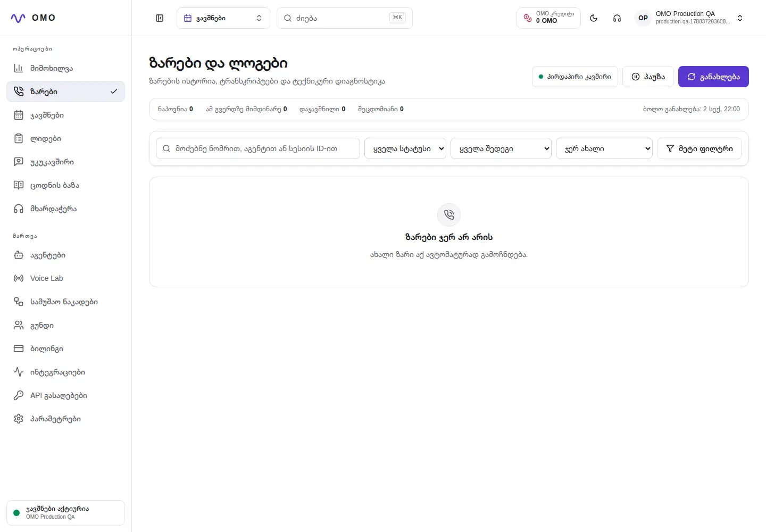Click the ნაპოვნია 0 counter text
This screenshot has height=532, width=766.
176,109
